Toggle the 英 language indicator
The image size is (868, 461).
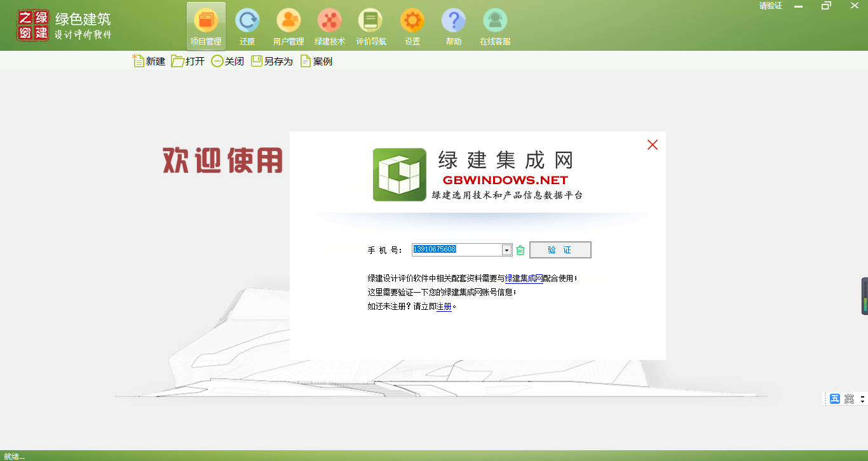pyautogui.click(x=849, y=399)
